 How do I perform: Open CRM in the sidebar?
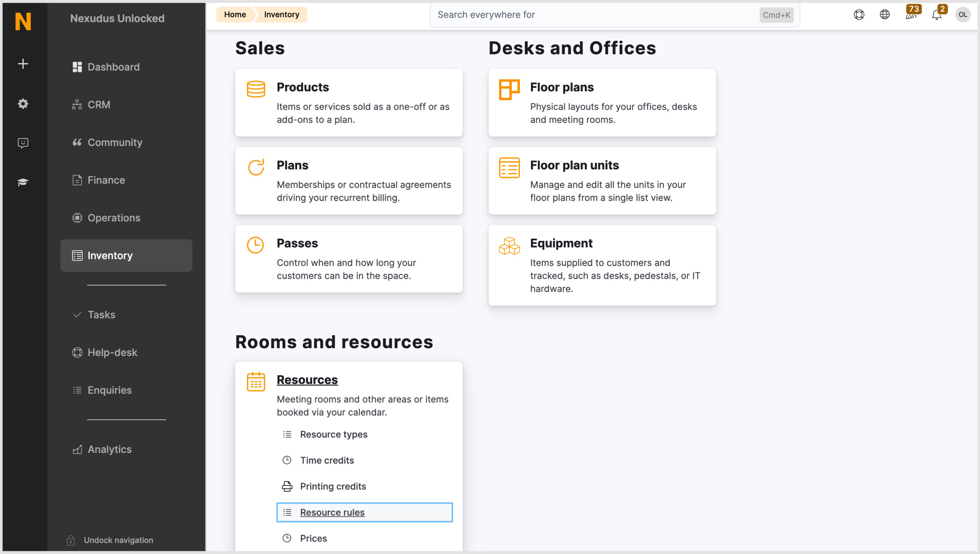tap(126, 105)
